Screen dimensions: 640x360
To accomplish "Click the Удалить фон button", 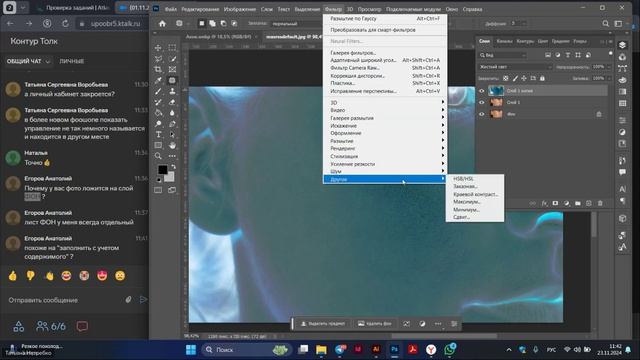I will pyautogui.click(x=375, y=324).
